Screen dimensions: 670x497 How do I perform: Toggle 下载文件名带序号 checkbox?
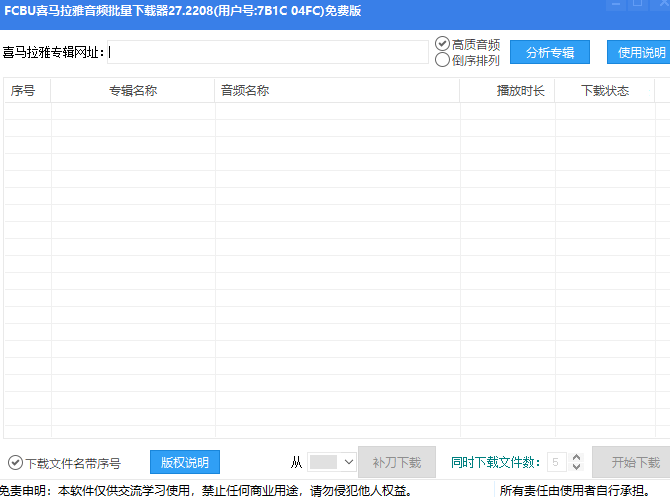pos(15,463)
